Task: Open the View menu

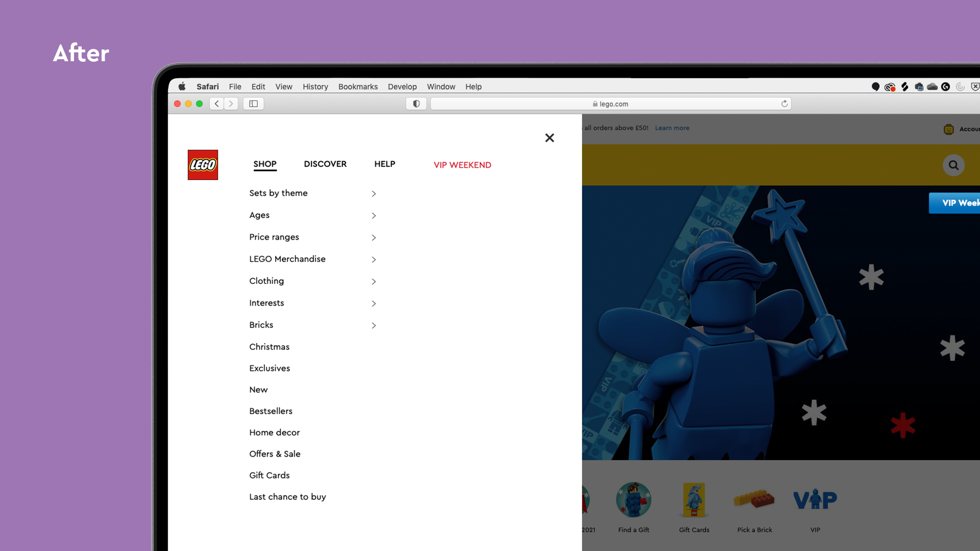Action: (x=284, y=87)
